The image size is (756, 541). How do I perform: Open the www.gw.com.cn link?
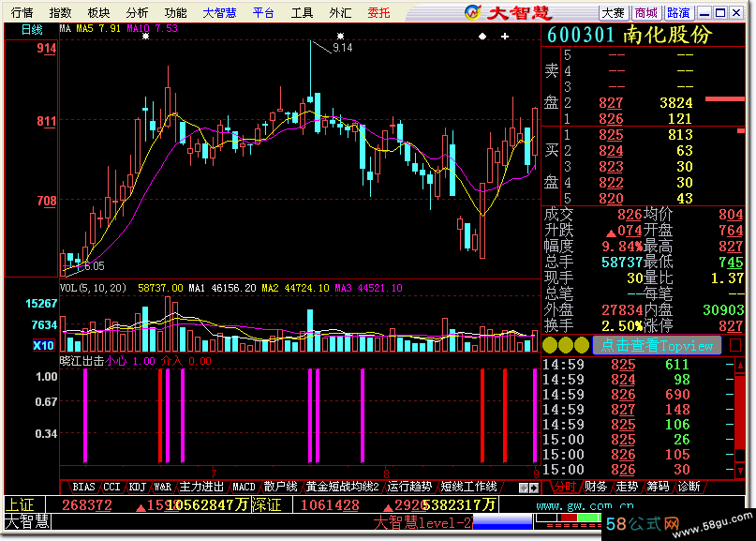pos(586,505)
